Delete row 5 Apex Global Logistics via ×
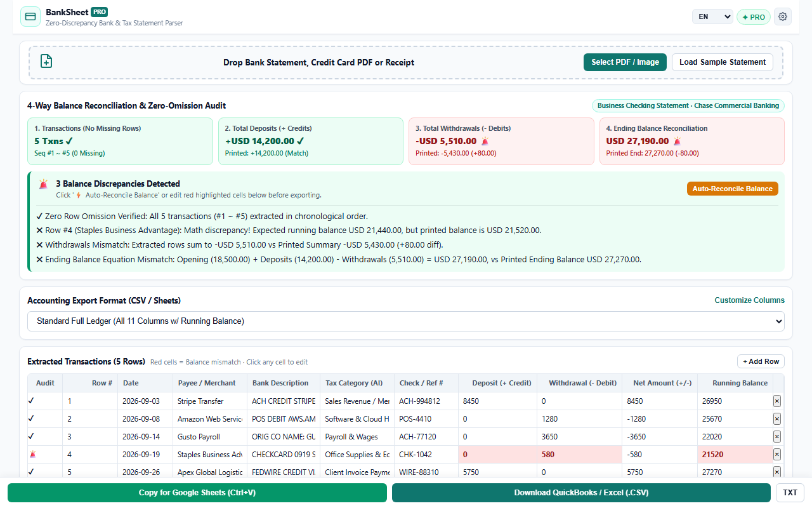This screenshot has height=508, width=812. click(777, 472)
